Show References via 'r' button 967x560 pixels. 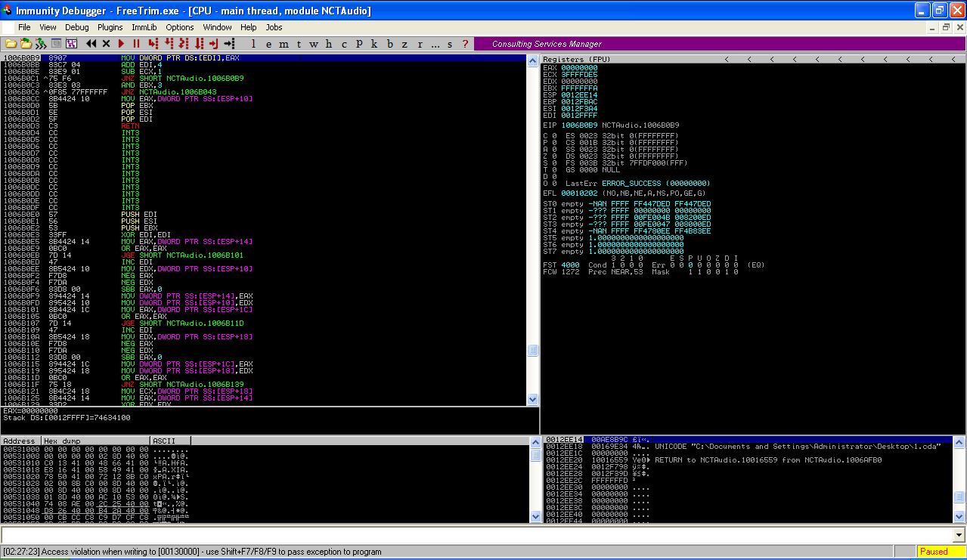(420, 44)
